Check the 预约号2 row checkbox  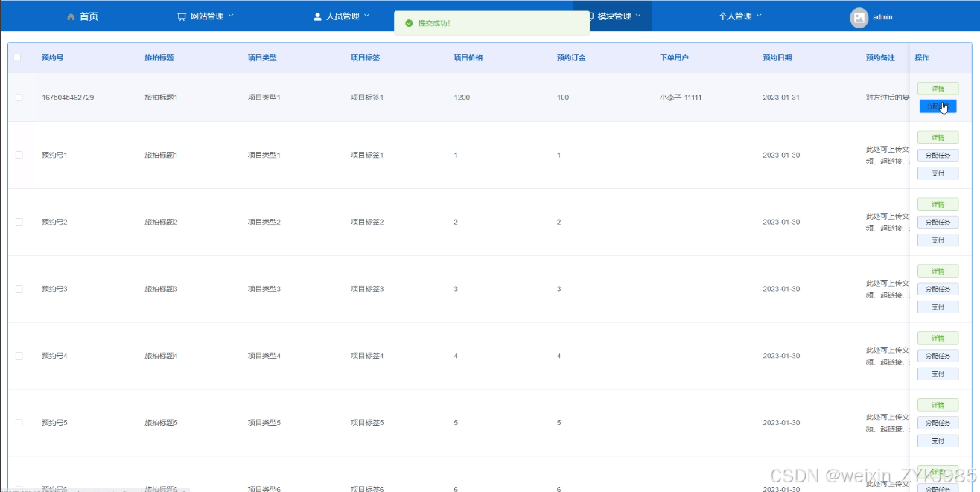pyautogui.click(x=19, y=222)
